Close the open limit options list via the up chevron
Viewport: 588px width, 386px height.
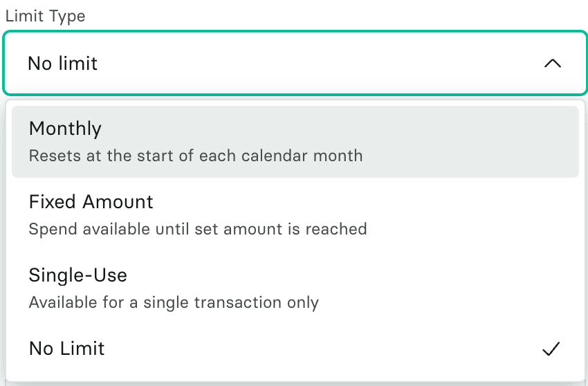pos(551,64)
